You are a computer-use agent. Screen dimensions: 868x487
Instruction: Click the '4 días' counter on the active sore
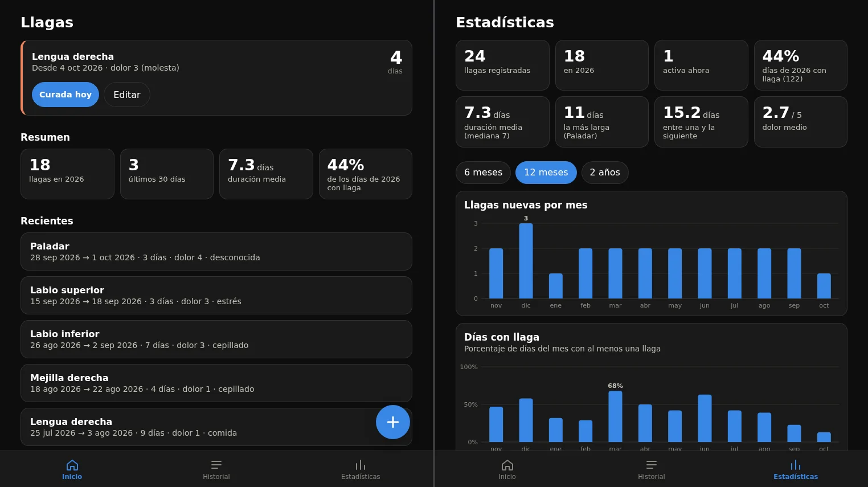pyautogui.click(x=396, y=62)
